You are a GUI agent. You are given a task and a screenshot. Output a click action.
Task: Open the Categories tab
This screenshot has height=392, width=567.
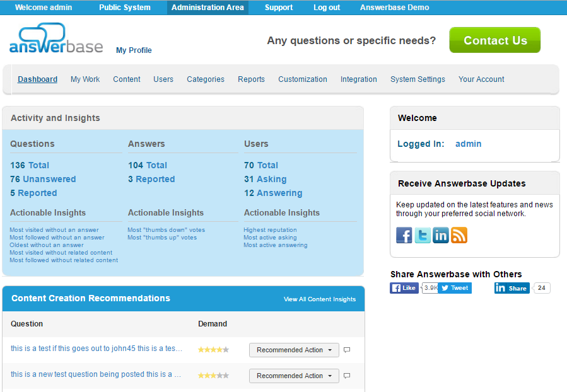tap(206, 79)
